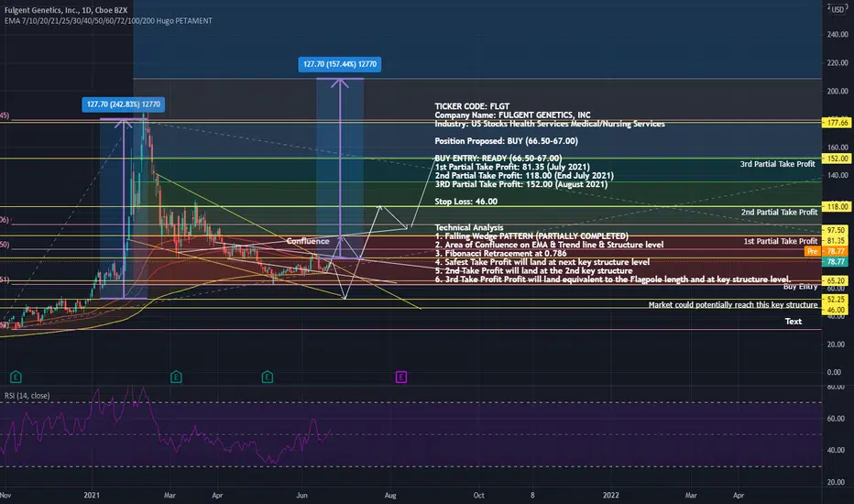Click the 127.70 (157.44%) measurement label
The width and height of the screenshot is (854, 504).
tap(340, 64)
